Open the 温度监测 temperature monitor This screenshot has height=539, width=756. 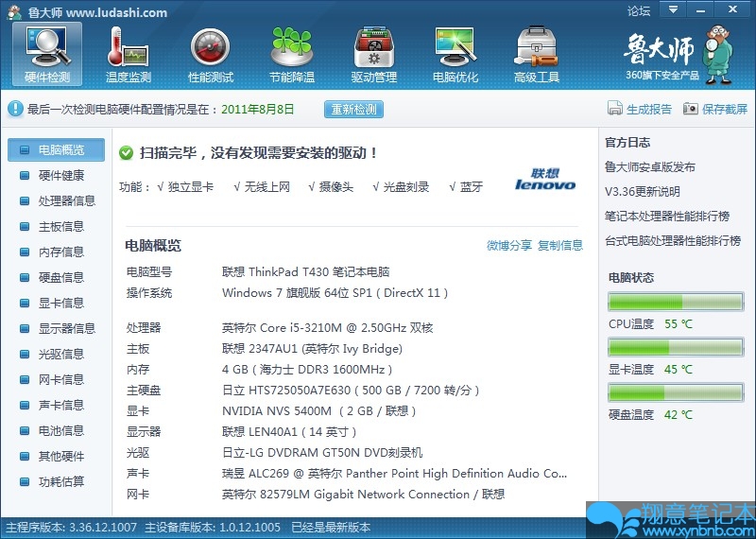[x=129, y=54]
